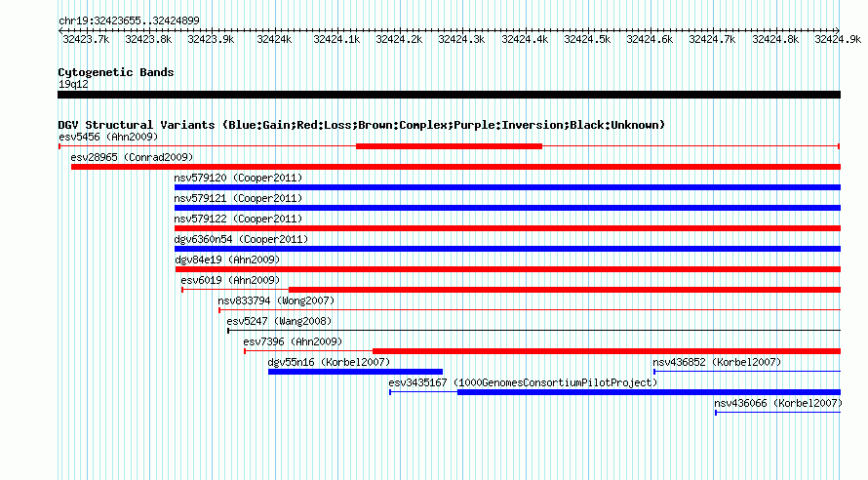Click the DGV Structural Variants track title
The image size is (868, 480).
pos(362,125)
